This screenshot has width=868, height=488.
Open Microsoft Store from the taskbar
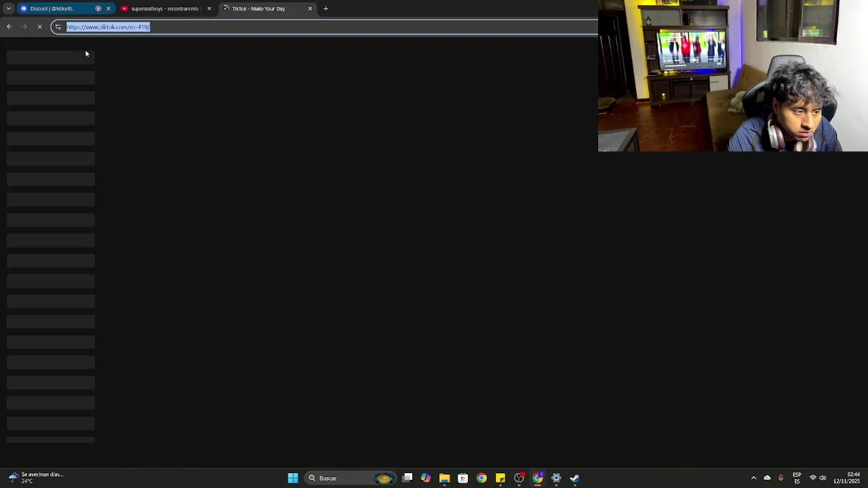point(462,479)
